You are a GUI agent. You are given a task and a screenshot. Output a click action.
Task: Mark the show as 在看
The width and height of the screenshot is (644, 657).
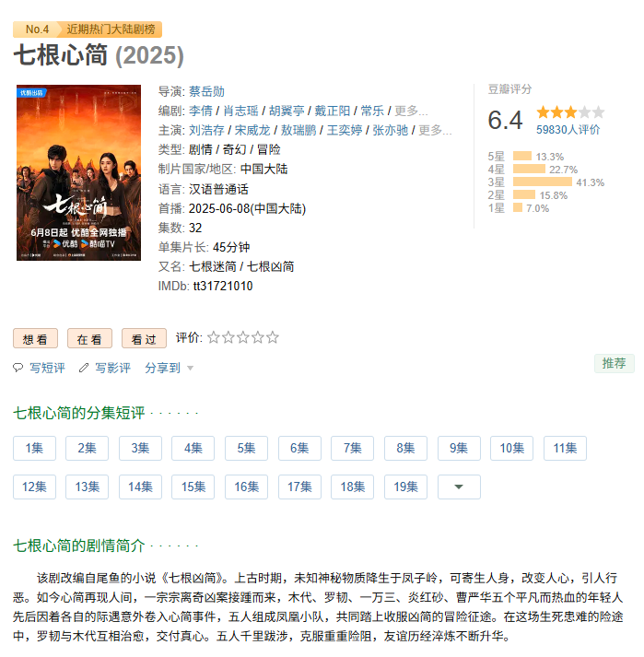click(89, 338)
